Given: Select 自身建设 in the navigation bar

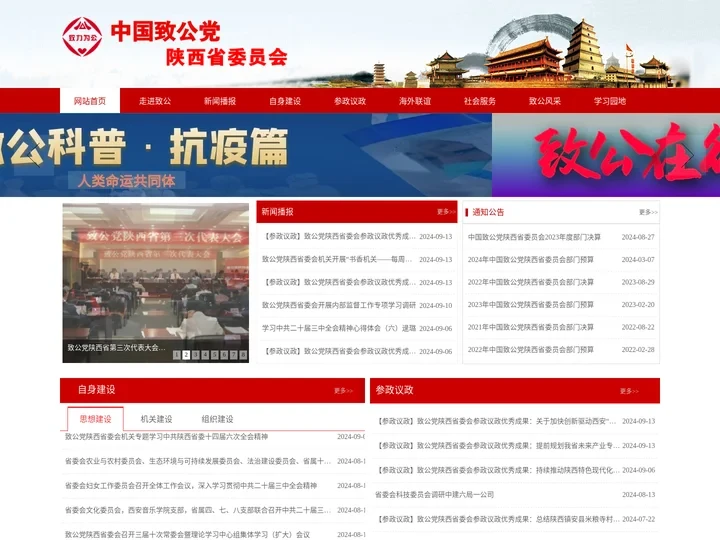Looking at the screenshot, I should (285, 101).
